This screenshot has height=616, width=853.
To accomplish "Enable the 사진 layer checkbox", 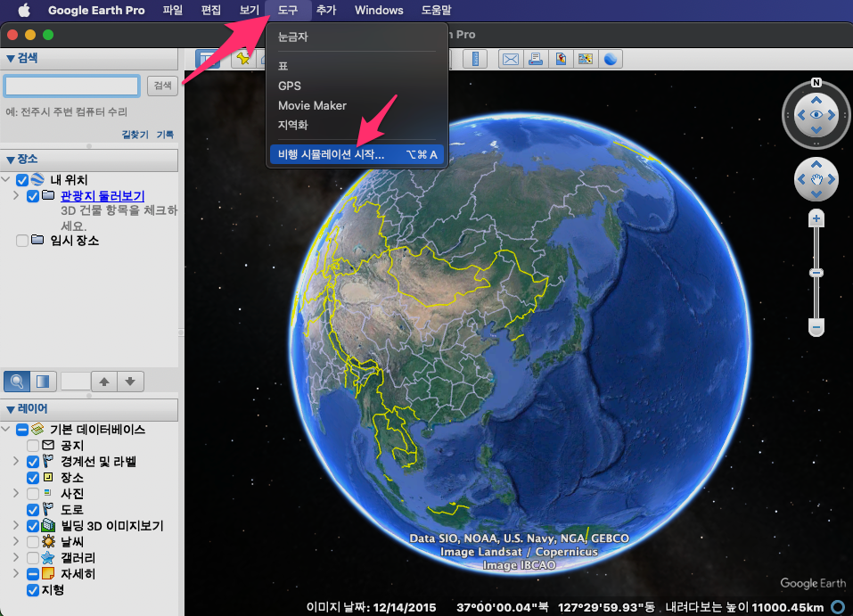I will [33, 494].
